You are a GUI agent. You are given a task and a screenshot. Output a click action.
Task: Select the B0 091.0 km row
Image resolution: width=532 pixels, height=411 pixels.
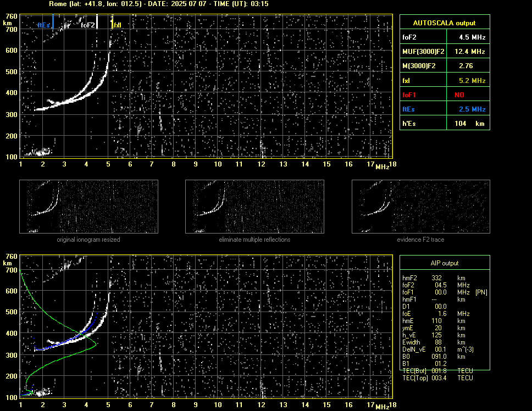434,356
